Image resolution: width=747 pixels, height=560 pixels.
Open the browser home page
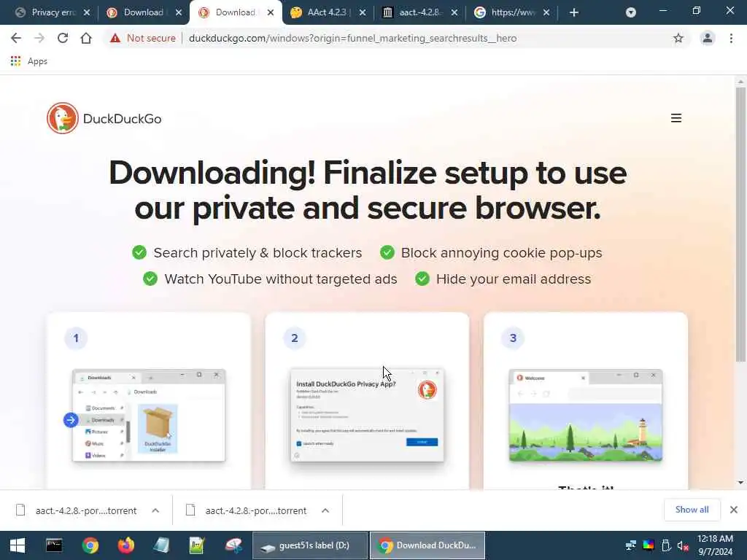(86, 38)
